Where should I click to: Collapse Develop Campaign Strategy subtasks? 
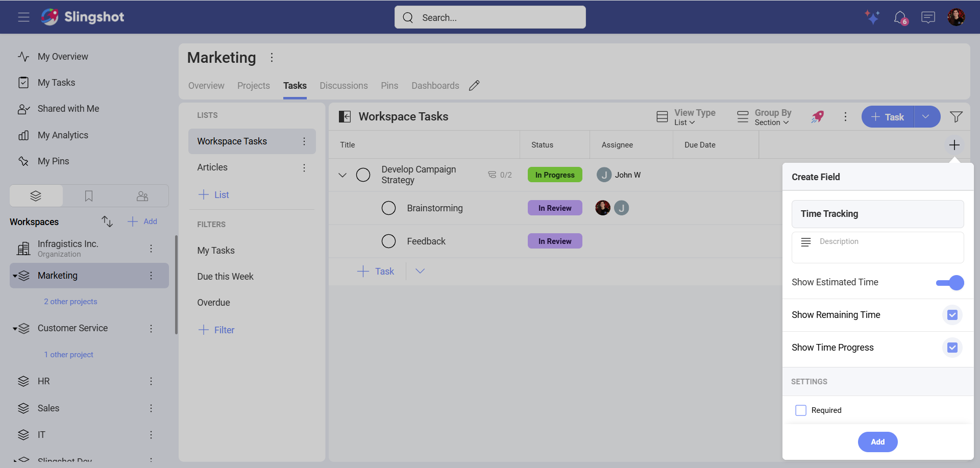[x=342, y=175]
